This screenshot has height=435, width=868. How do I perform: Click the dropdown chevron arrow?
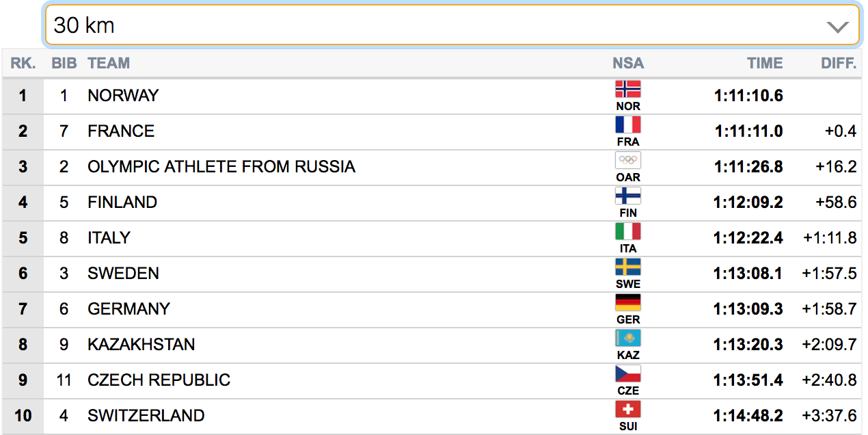837,27
